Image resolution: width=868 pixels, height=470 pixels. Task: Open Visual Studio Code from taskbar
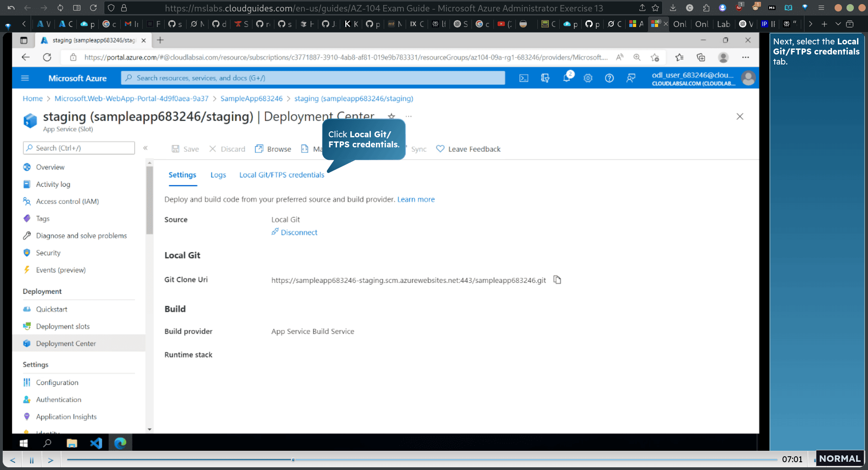point(96,443)
